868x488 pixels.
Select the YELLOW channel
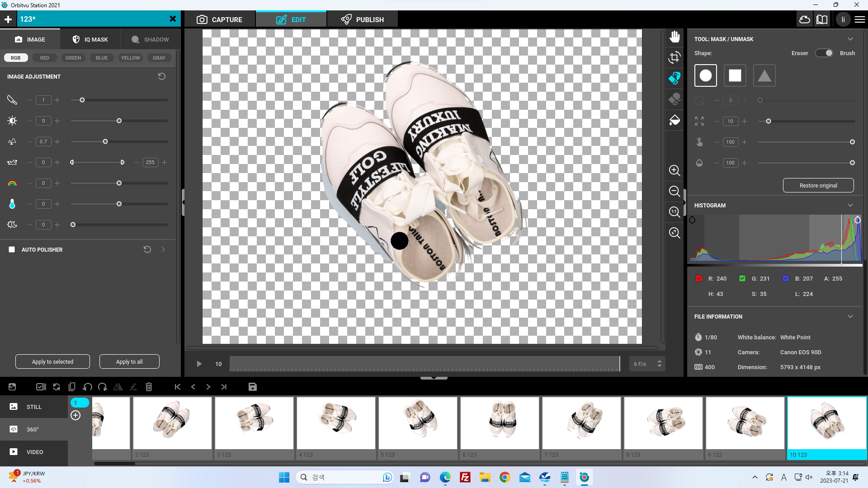point(130,58)
